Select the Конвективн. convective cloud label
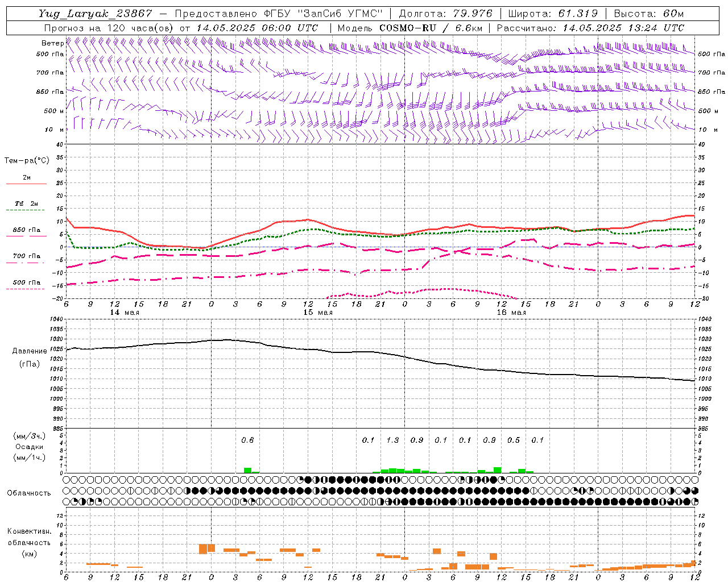Viewport: 728px width, 582px height. click(29, 531)
